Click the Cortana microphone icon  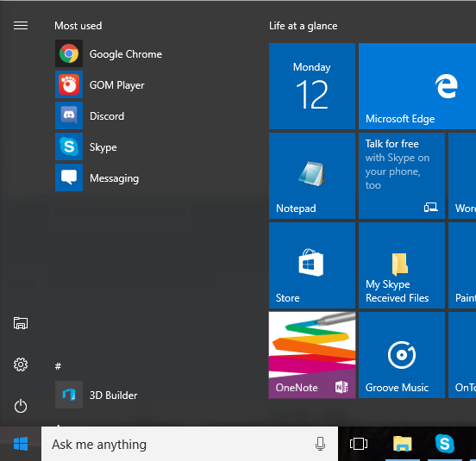tap(320, 444)
